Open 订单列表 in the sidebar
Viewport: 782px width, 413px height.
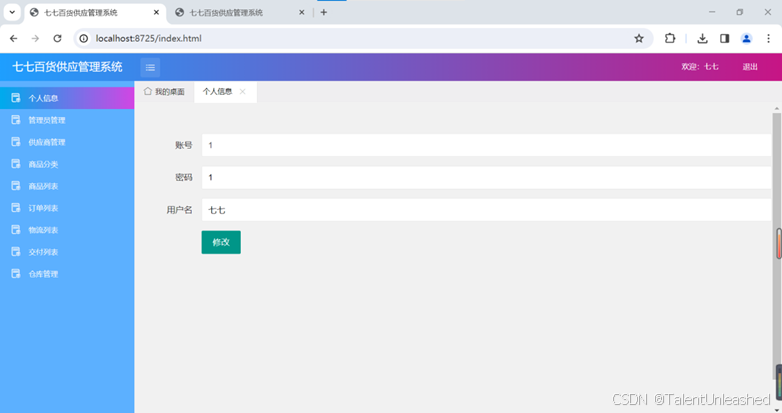click(67, 207)
